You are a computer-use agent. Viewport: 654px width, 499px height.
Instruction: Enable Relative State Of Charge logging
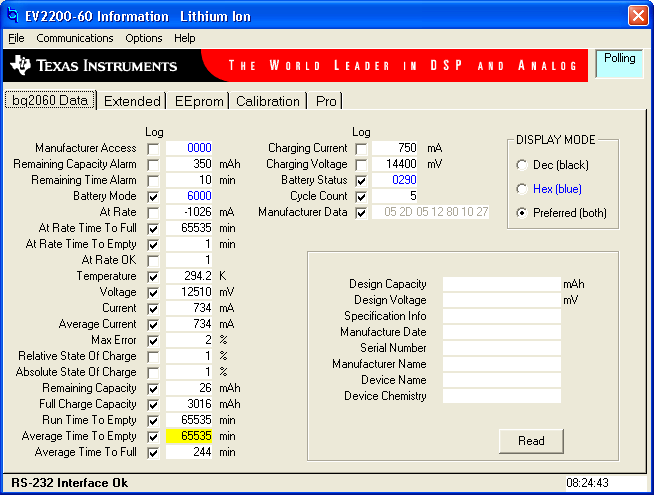(153, 357)
